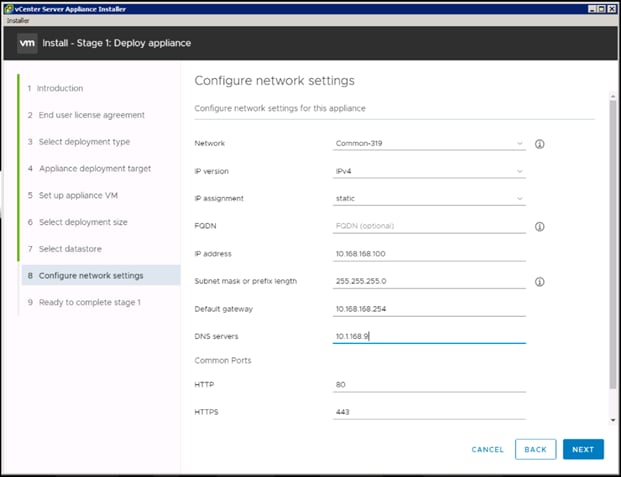Select step 8 Configure network settings
The image size is (621, 477).
pyautogui.click(x=101, y=275)
